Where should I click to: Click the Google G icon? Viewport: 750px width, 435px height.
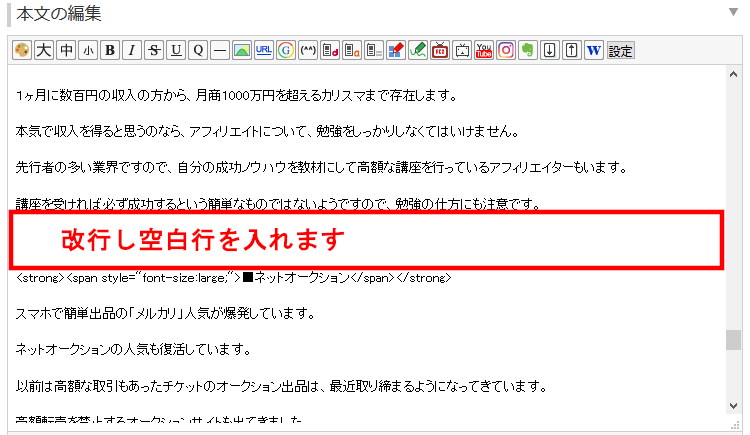coord(286,50)
